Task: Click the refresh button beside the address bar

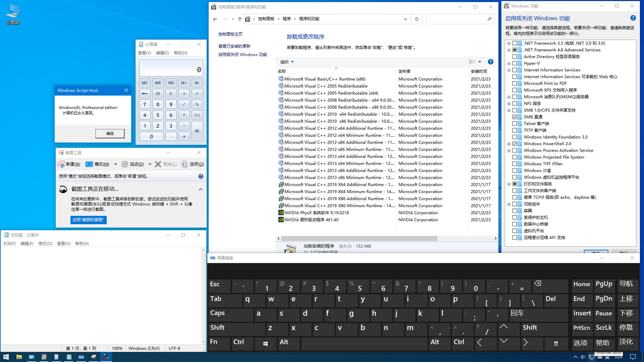Action: click(417, 19)
